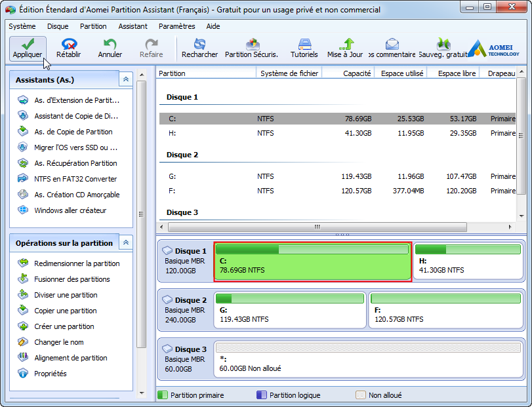532x407 pixels.
Task: Select Disque 1 Basique MBR label
Action: (x=186, y=261)
